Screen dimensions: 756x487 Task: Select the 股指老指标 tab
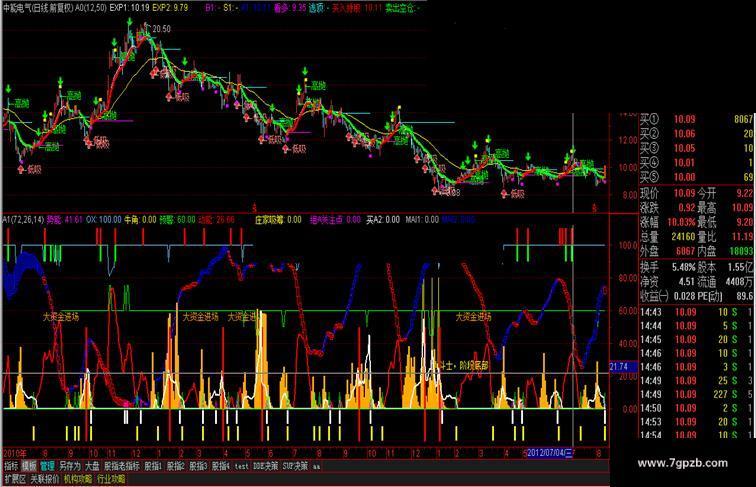pos(122,466)
